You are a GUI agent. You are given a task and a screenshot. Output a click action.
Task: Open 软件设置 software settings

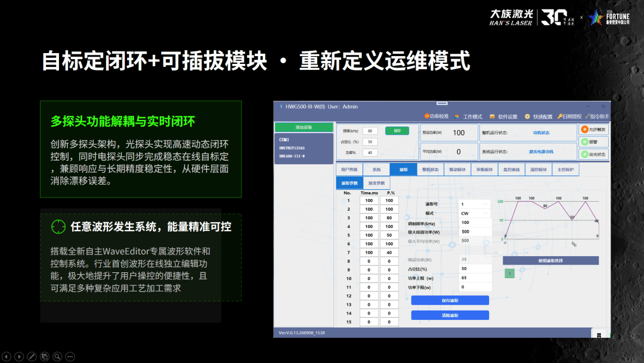503,116
